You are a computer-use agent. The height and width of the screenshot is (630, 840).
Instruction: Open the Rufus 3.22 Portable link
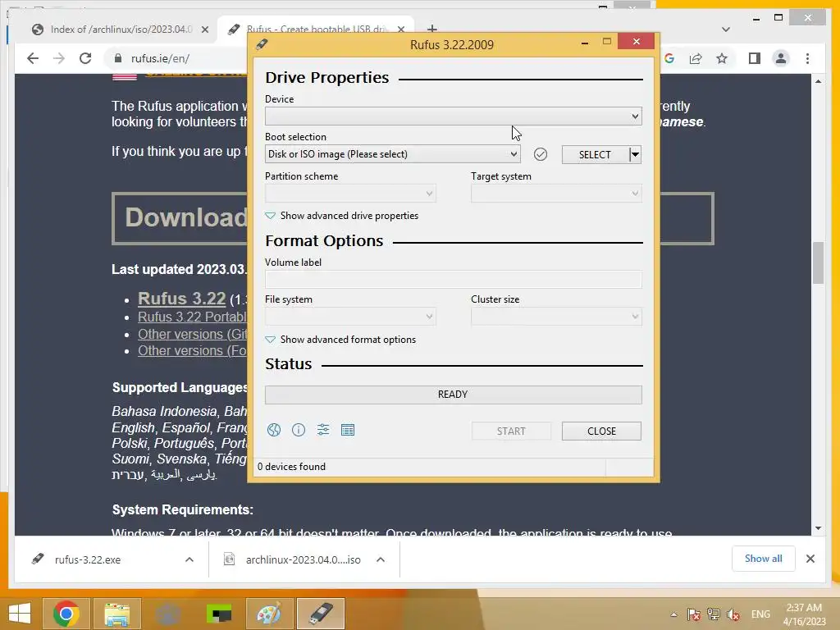(x=192, y=317)
